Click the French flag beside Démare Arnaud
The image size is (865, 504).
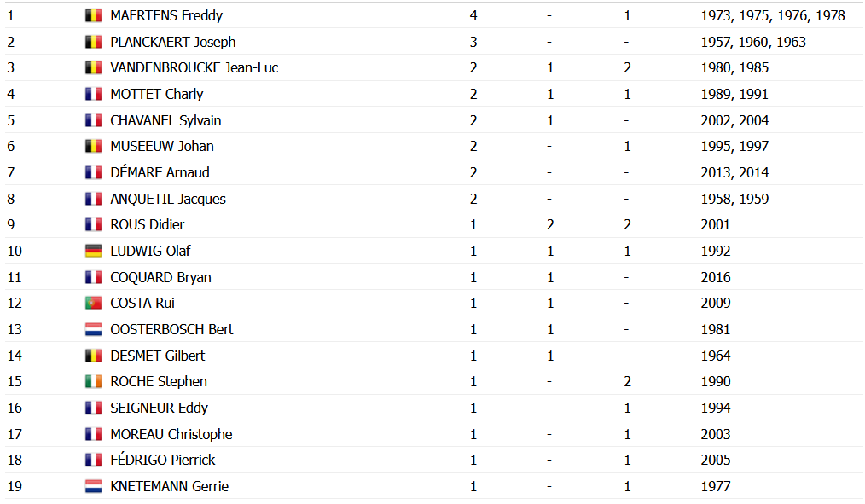click(94, 172)
